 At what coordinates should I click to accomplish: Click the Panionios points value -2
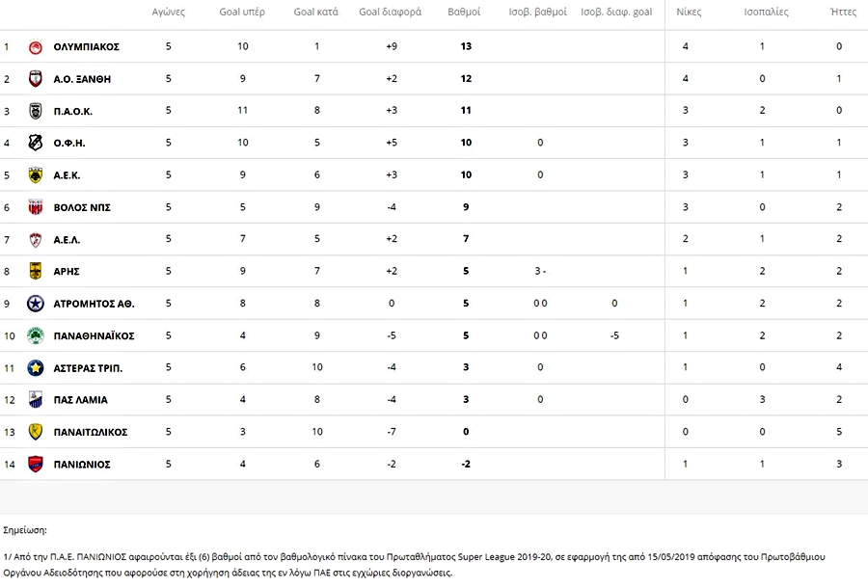click(x=466, y=464)
